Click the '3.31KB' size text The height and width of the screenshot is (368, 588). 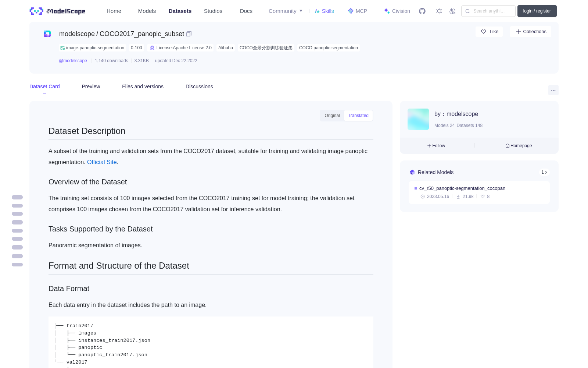(x=141, y=61)
